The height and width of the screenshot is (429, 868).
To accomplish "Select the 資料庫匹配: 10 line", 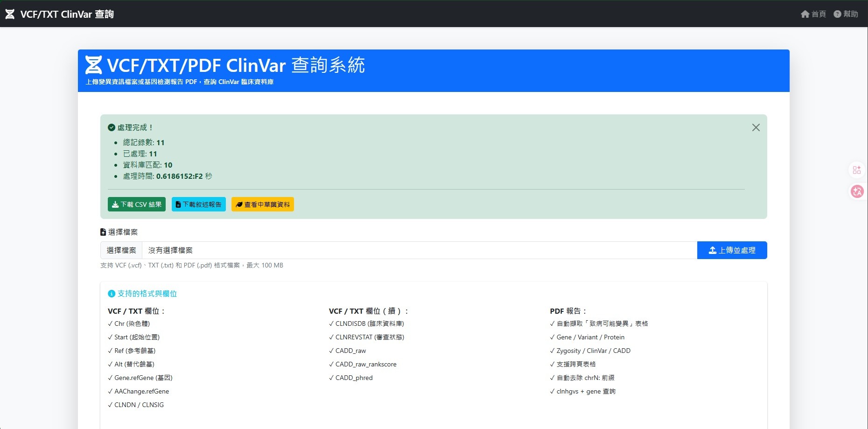I will tap(147, 165).
